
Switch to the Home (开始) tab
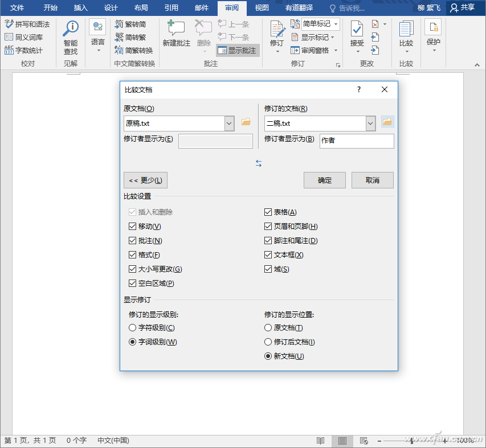click(51, 8)
